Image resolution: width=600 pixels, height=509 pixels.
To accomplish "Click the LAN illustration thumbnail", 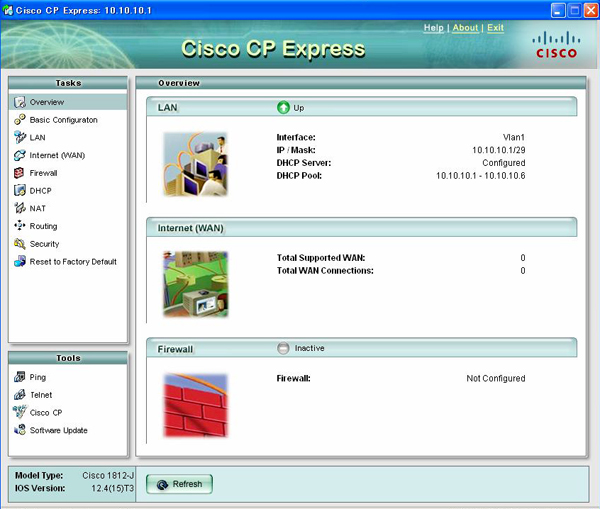I will [x=196, y=164].
